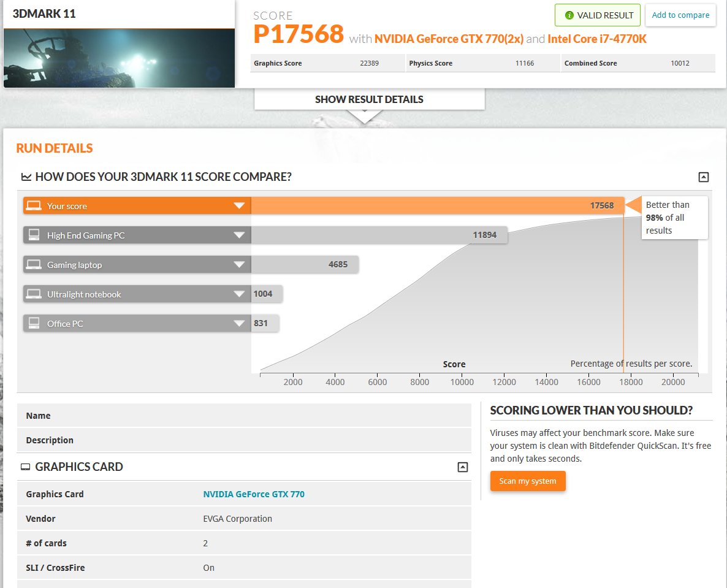Expand the Office PC dropdown arrow
Viewport: 727px width, 588px height.
point(239,323)
